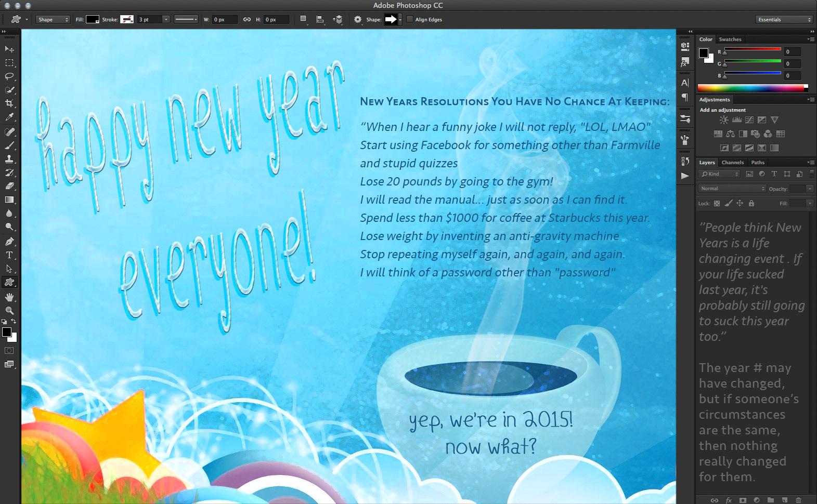Switch to the Swatches tab

pyautogui.click(x=730, y=39)
